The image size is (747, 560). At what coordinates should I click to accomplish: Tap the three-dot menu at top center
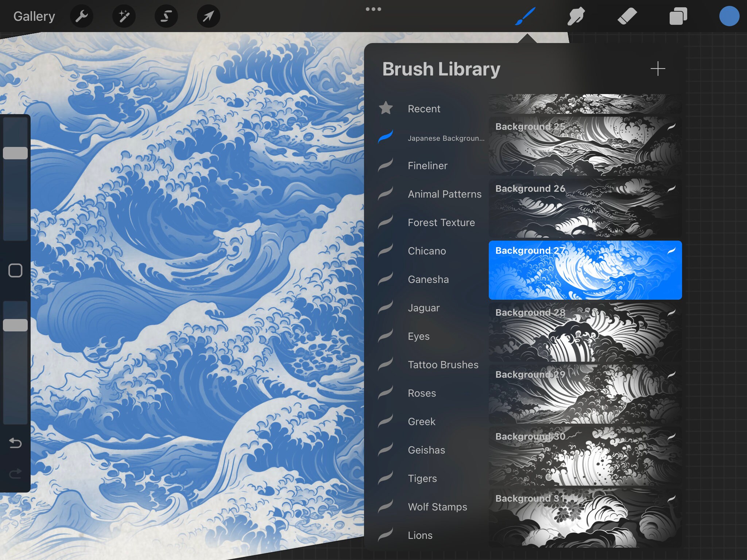click(373, 9)
